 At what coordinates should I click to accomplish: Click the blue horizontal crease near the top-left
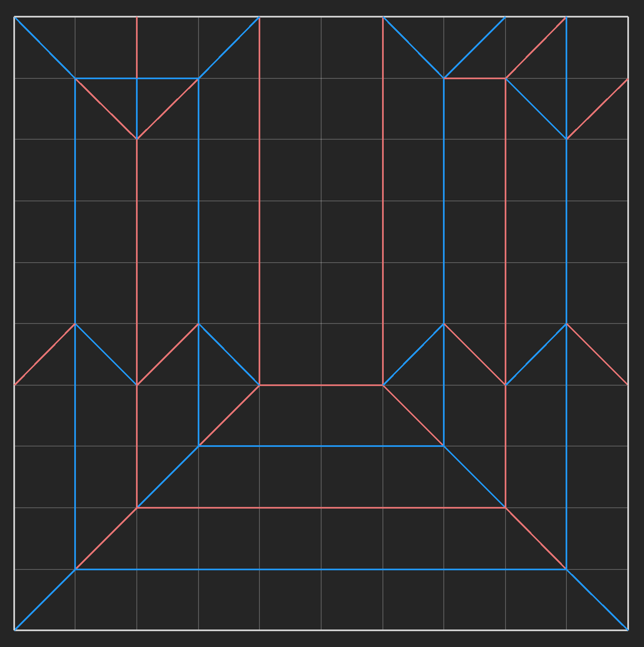coord(106,78)
